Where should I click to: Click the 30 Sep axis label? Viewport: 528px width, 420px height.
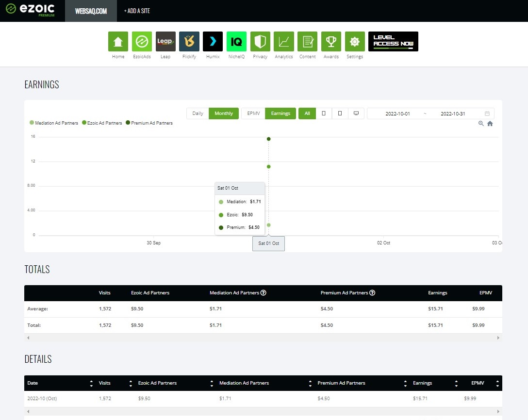point(153,242)
